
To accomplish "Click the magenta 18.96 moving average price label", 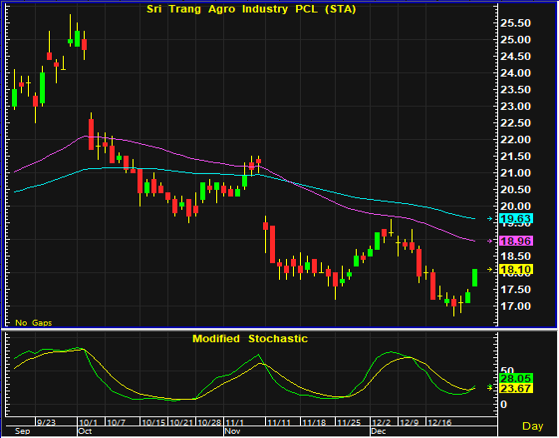I will [x=516, y=241].
